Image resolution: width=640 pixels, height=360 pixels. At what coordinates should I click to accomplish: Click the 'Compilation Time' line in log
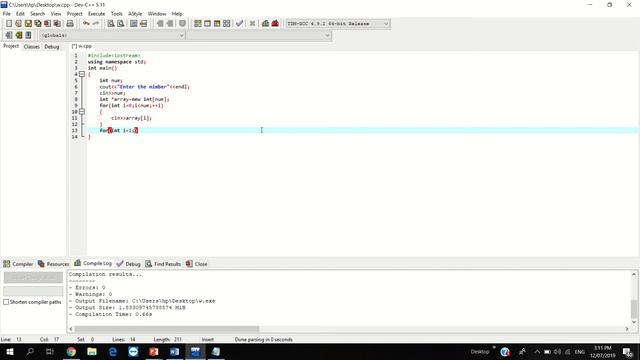click(110, 314)
